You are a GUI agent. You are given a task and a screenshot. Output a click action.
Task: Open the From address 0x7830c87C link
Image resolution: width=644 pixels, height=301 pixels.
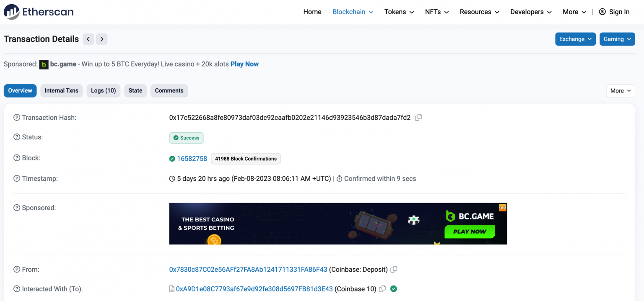(248, 270)
